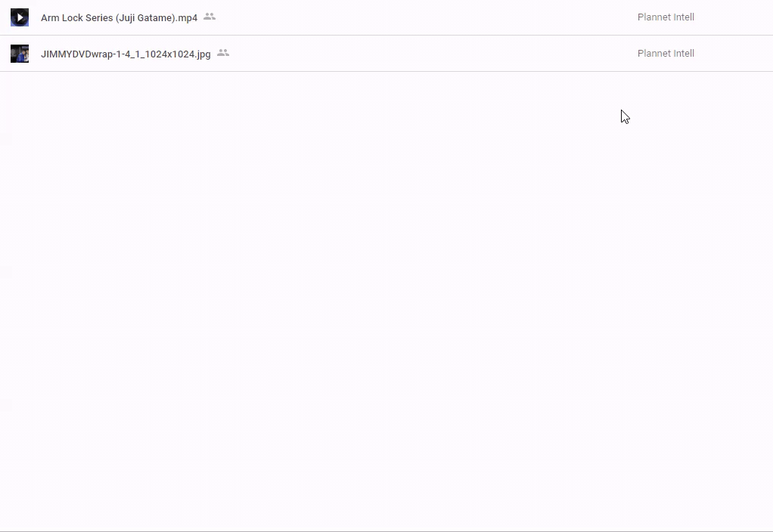Click the play icon thumbnail for Arm Lock Series
The image size is (773, 532).
20,17
